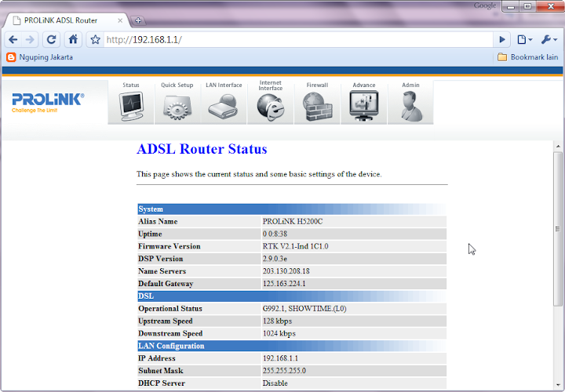Click the Firewall menu label
565x392 pixels.
click(x=317, y=85)
